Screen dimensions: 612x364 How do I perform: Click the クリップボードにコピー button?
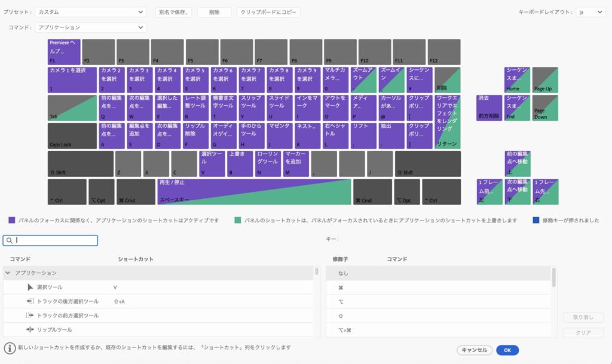pyautogui.click(x=268, y=12)
